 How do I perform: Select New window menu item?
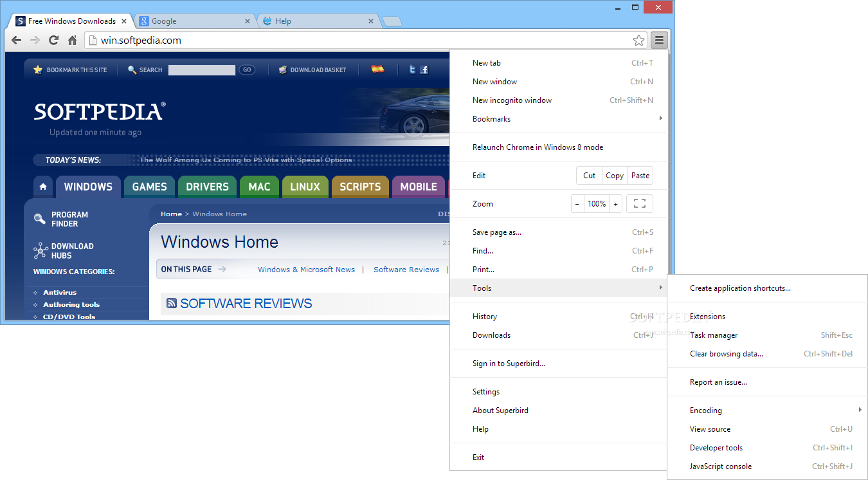pyautogui.click(x=559, y=82)
